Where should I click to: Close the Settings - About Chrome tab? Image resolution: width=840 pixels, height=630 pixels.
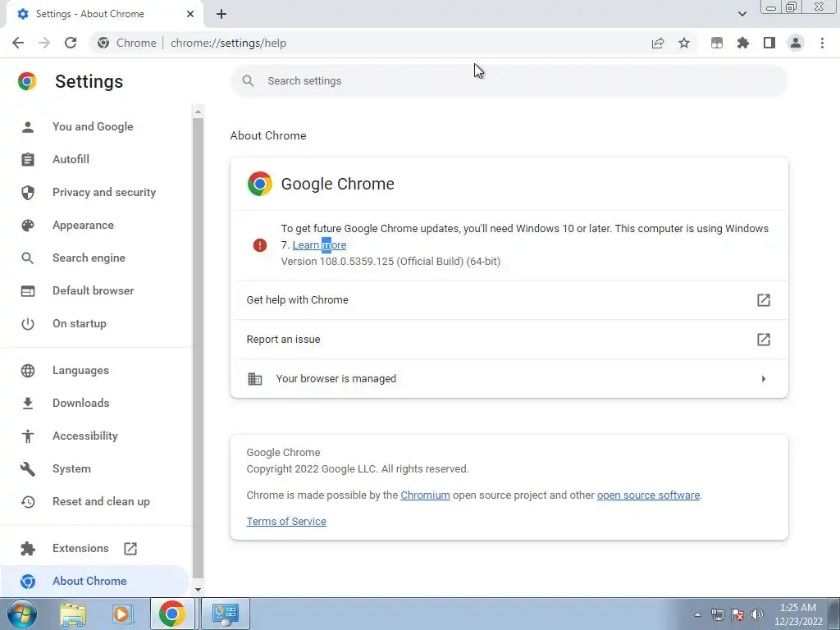190,14
